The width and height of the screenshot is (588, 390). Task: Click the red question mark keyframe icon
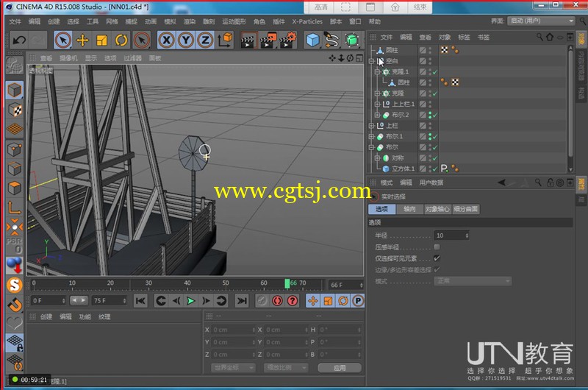(x=293, y=301)
